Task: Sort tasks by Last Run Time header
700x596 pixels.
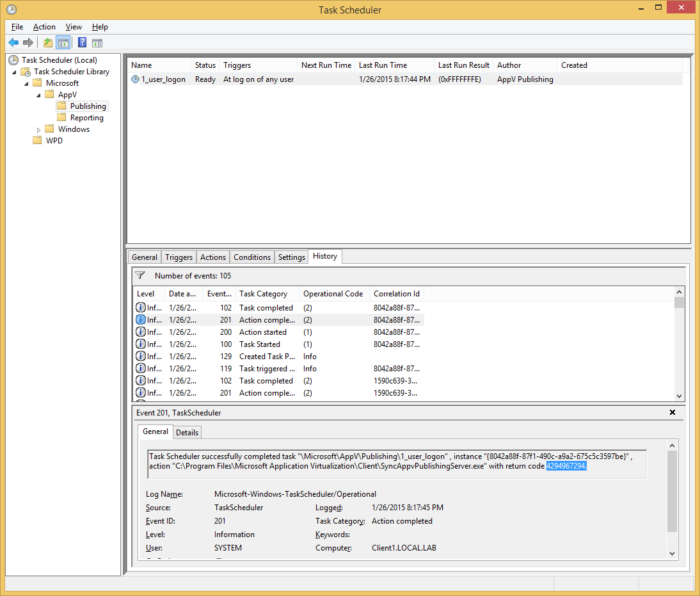Action: (x=395, y=65)
